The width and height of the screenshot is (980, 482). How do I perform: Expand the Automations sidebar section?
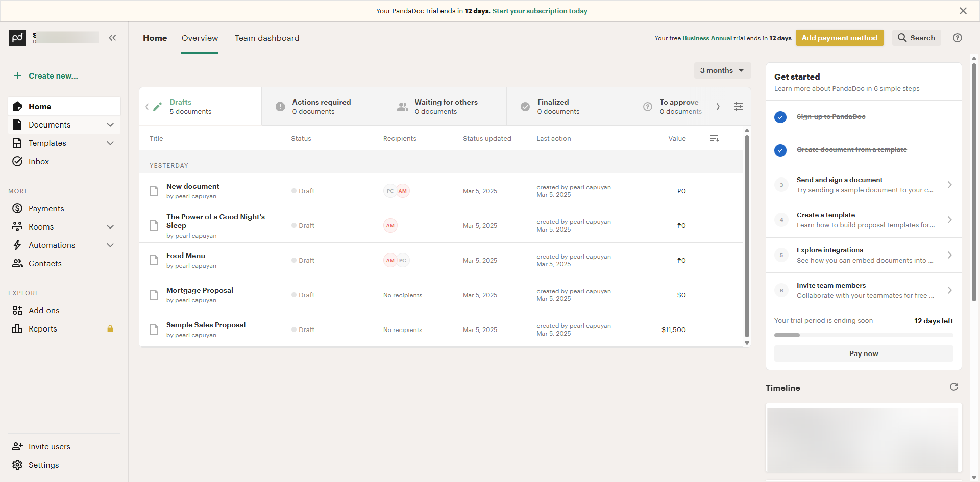110,245
